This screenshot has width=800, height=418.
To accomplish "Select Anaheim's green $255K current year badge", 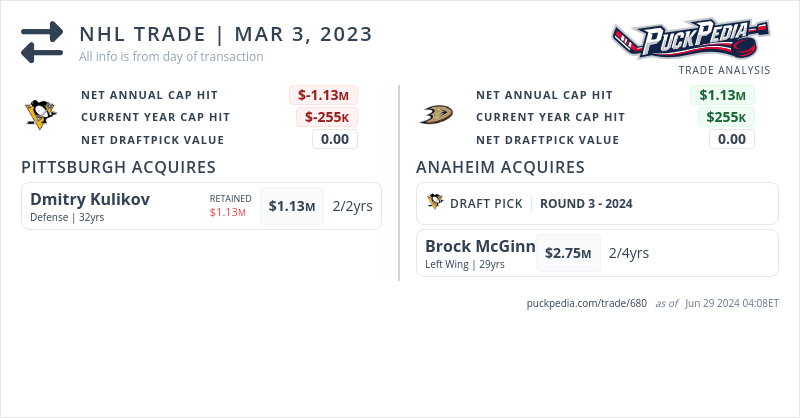I will (726, 117).
